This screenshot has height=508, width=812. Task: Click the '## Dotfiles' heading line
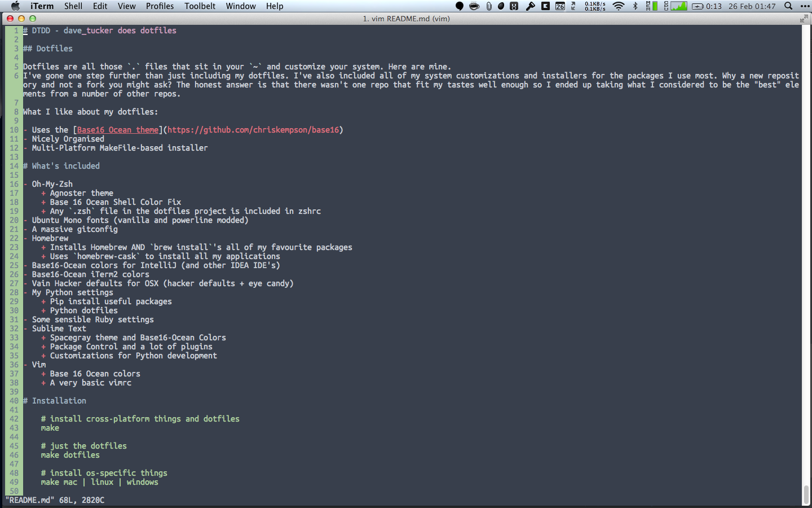[48, 49]
